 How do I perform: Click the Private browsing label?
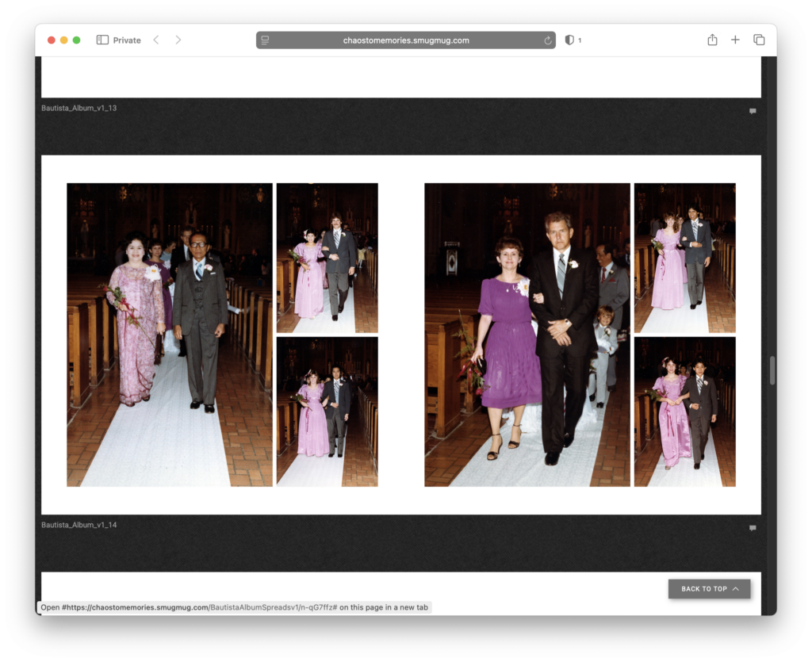127,40
